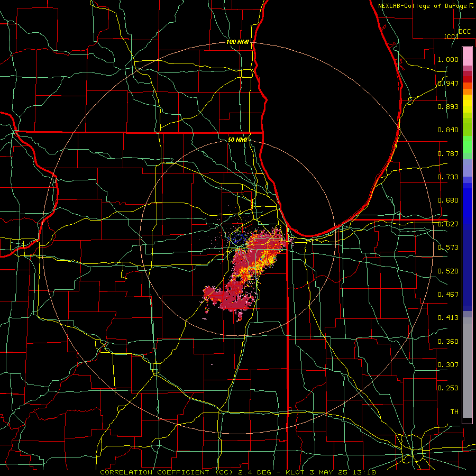Viewport: 476px width, 476px height.
Task: Select the 0.627 legend value
Action: pos(448,224)
